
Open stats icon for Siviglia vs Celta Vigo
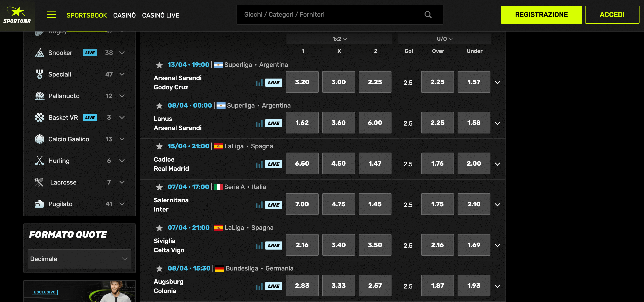[259, 246]
